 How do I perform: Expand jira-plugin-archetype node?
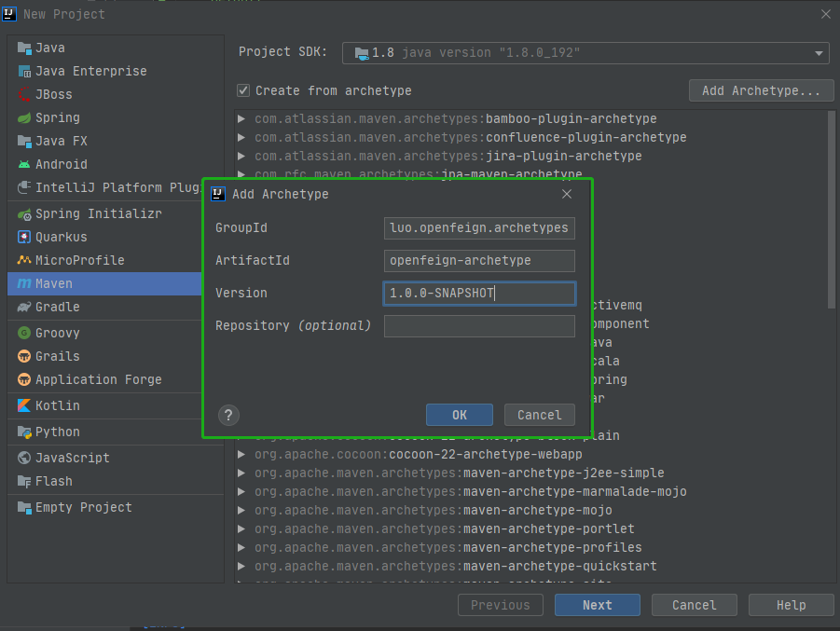[x=241, y=157]
